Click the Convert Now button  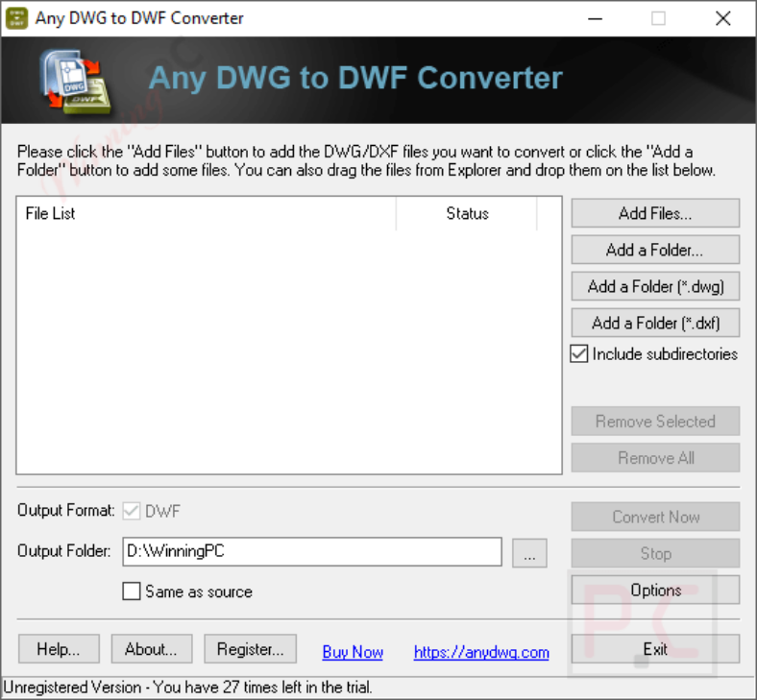click(x=655, y=517)
